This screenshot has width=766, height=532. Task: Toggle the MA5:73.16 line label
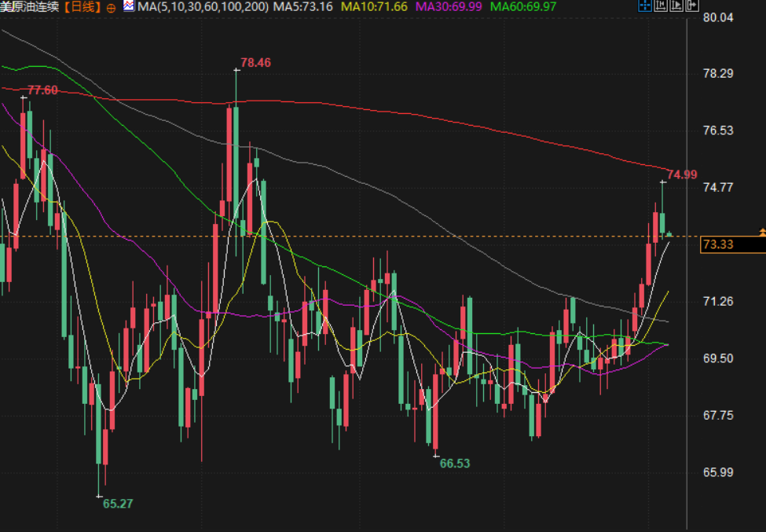302,7
